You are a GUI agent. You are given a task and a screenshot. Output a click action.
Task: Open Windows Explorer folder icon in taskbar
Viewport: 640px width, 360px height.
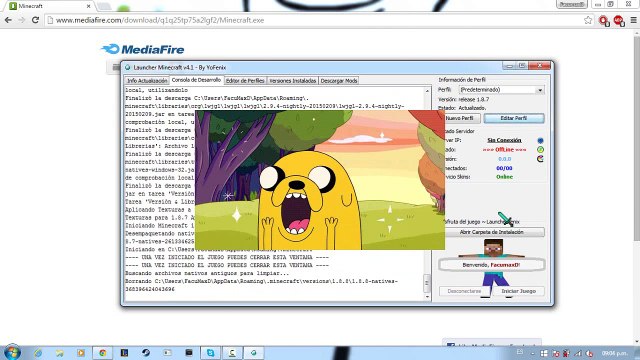click(x=60, y=353)
